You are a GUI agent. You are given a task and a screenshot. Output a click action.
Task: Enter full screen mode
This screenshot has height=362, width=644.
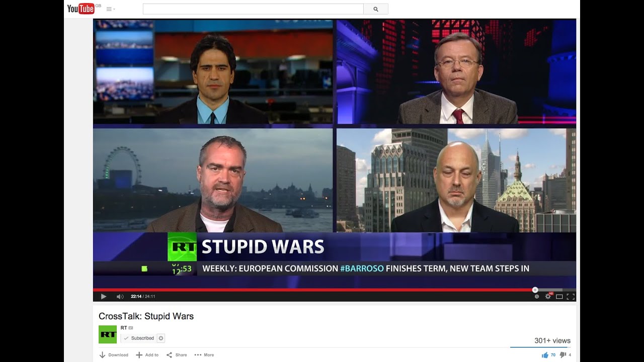click(571, 297)
